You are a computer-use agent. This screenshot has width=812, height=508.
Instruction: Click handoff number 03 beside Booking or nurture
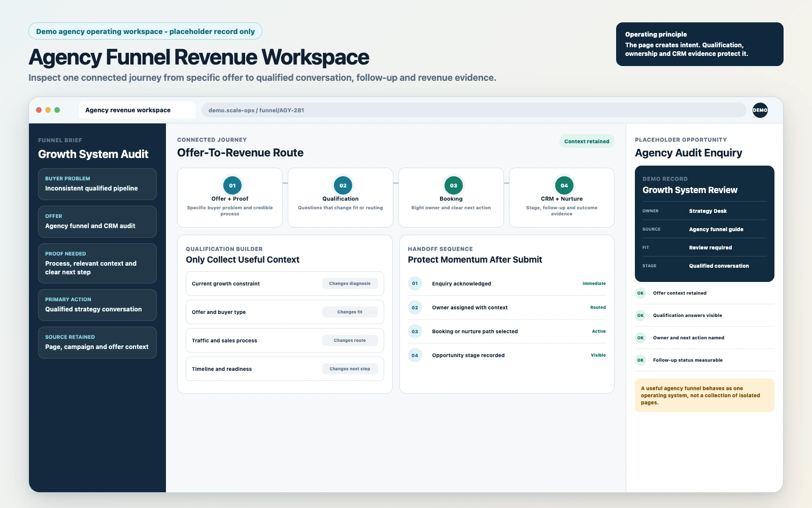[x=415, y=331]
